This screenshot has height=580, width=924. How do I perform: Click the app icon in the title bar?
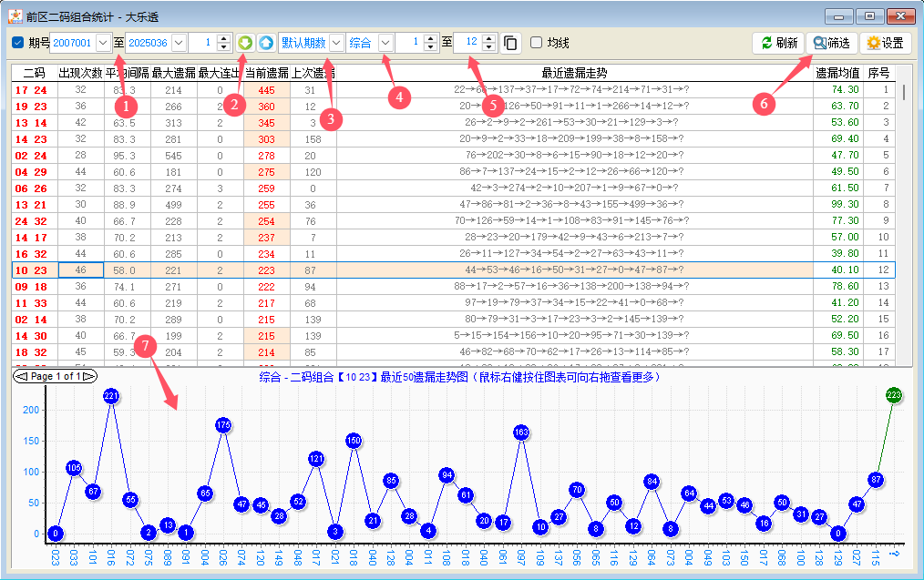coord(15,16)
